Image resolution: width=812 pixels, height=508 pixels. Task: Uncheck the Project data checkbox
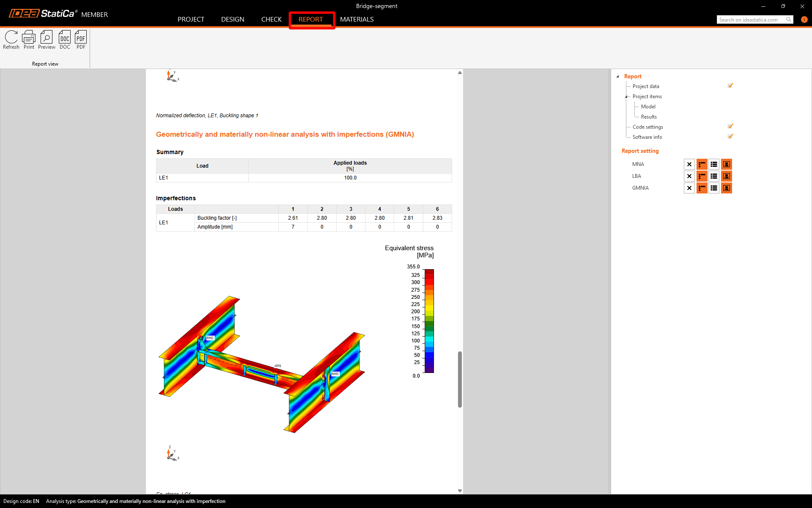click(x=730, y=86)
